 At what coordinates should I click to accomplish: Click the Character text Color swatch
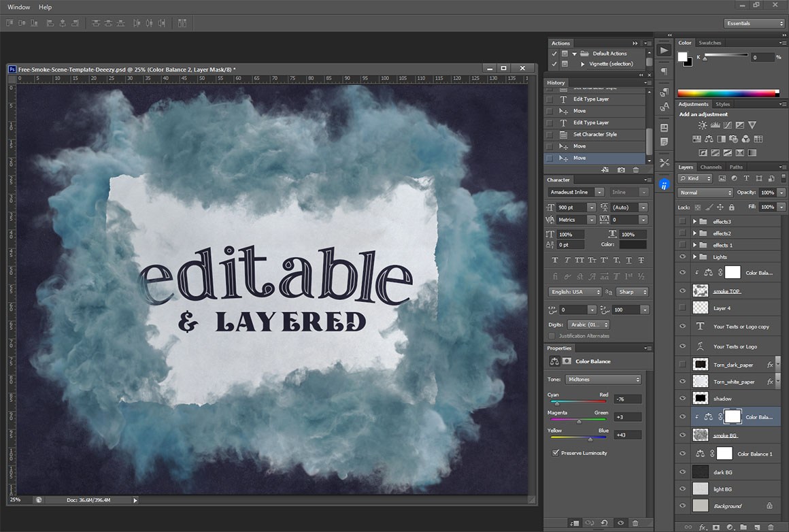click(633, 245)
